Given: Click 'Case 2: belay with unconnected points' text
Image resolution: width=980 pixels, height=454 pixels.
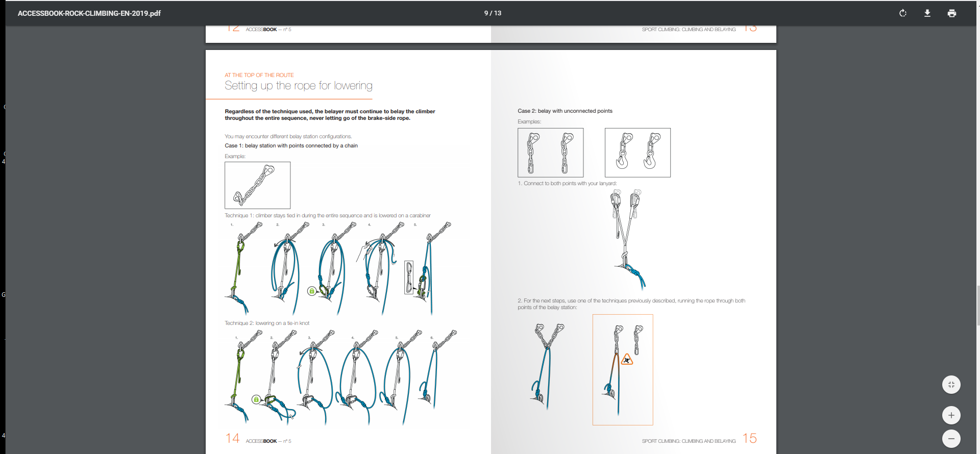Looking at the screenshot, I should [565, 111].
